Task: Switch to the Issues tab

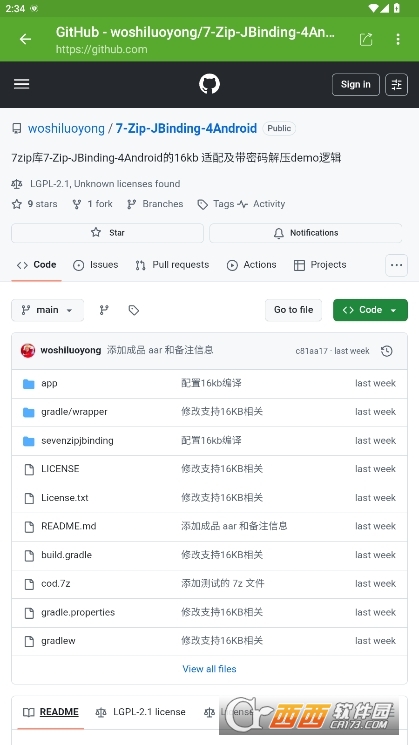Action: (x=95, y=265)
